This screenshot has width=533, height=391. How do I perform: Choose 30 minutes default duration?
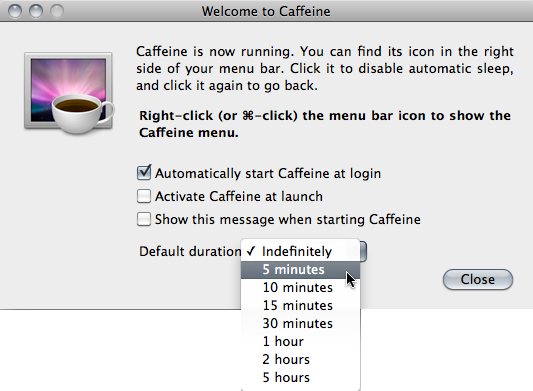[300, 323]
